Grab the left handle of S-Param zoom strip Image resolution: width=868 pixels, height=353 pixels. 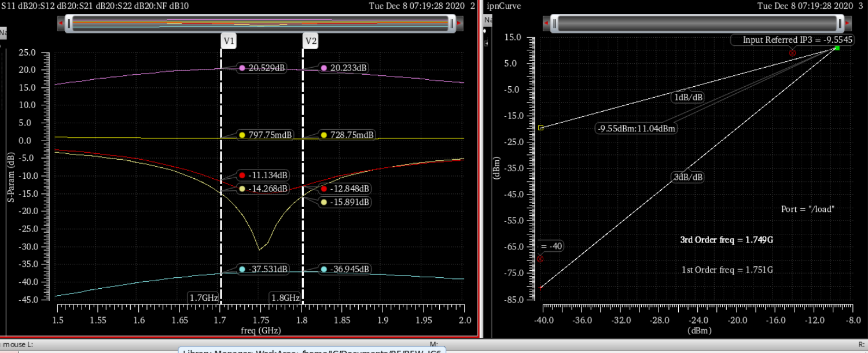69,23
